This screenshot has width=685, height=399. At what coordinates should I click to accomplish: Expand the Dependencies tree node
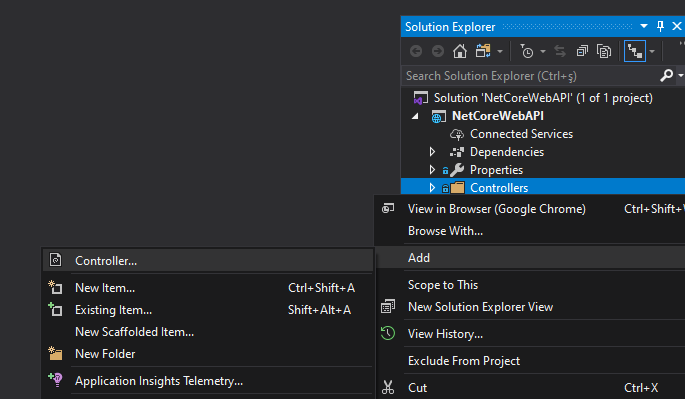(x=432, y=152)
